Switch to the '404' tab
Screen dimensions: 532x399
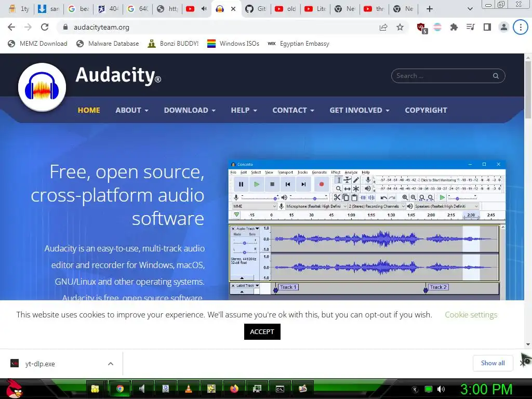(x=108, y=9)
